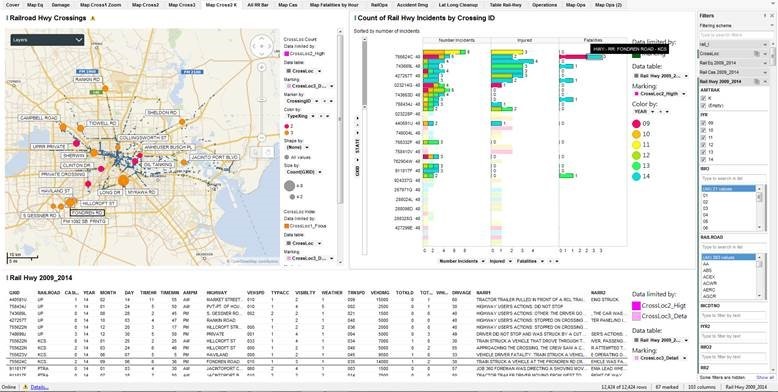Uncheck IYR 10 filter checkbox
Screen dimensions: 778x392
(703, 130)
